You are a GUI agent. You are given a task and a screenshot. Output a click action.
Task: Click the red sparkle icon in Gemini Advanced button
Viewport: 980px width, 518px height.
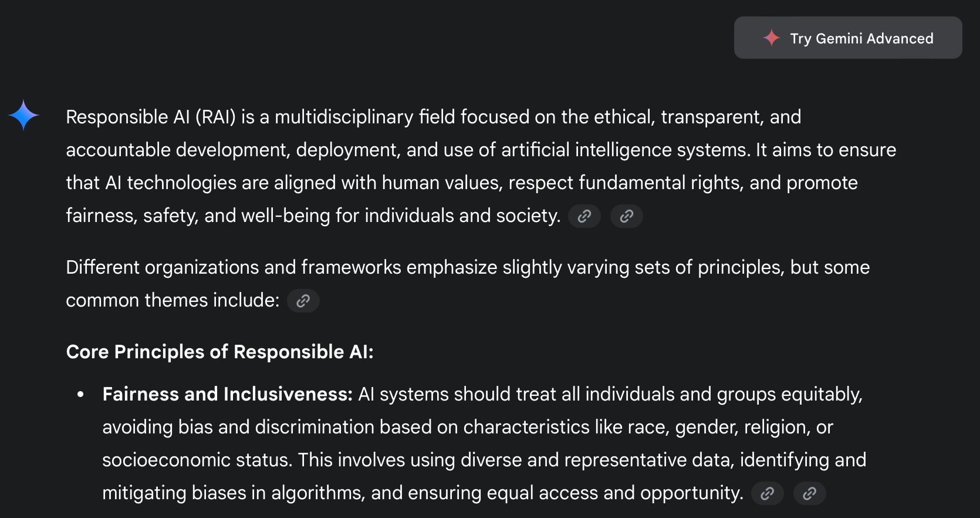(771, 38)
